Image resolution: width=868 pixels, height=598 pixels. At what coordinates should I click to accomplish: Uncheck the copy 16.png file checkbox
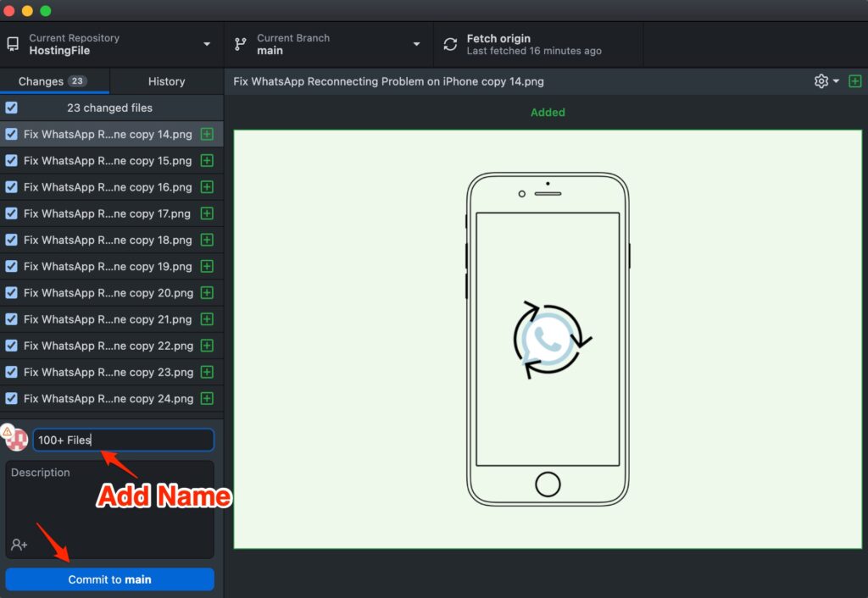point(11,187)
